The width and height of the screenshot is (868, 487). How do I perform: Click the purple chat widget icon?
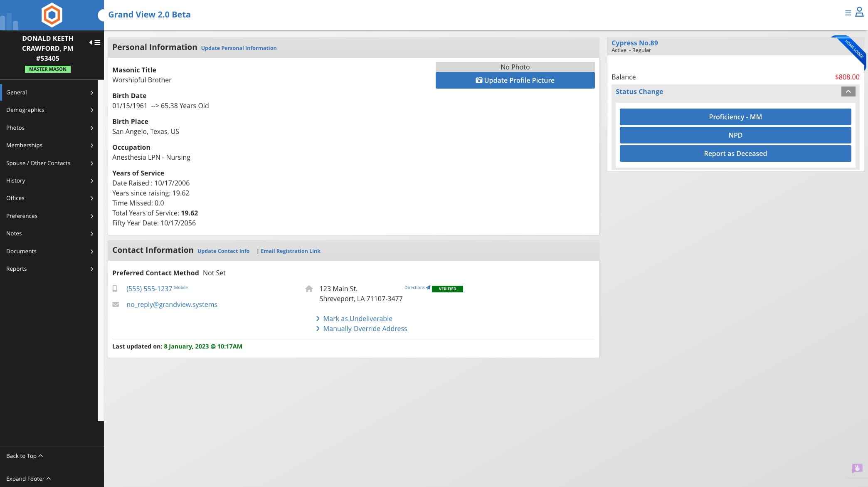coord(857,468)
